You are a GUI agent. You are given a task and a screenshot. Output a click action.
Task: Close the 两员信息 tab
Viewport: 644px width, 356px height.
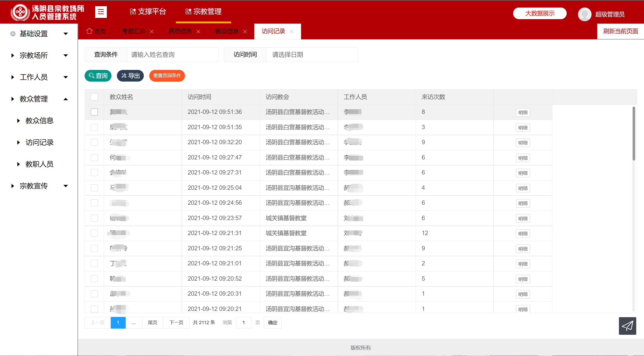(x=198, y=32)
